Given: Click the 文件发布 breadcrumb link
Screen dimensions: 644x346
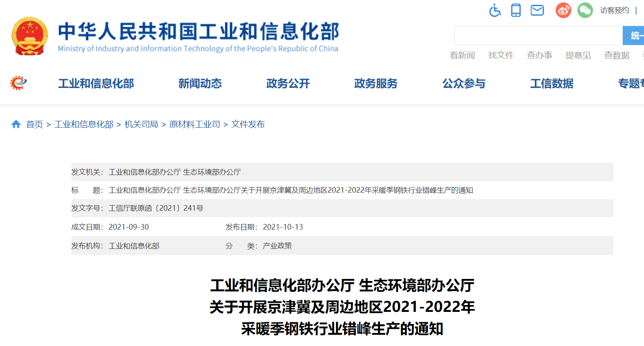Looking at the screenshot, I should point(248,124).
